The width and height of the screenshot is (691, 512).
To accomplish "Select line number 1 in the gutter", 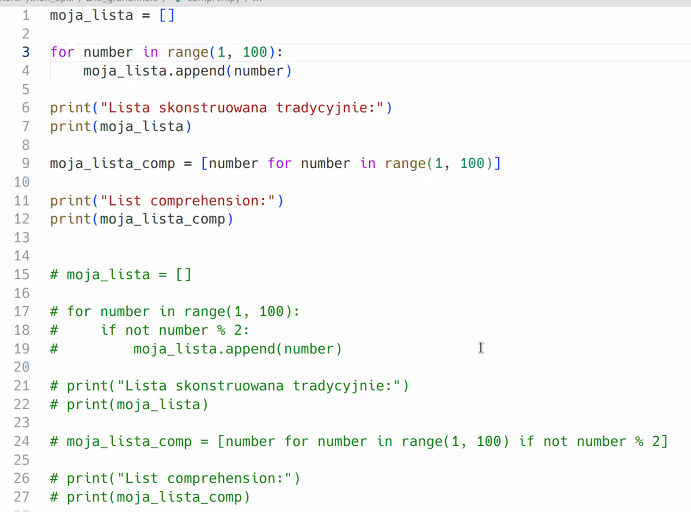I will click(x=26, y=15).
